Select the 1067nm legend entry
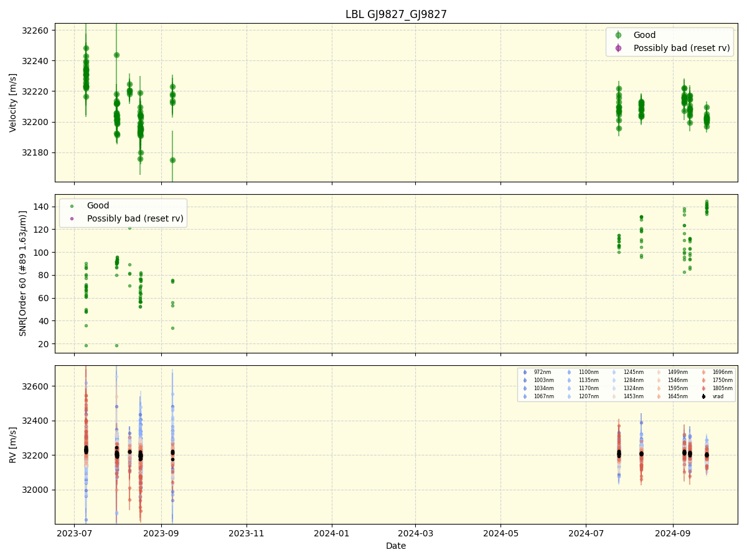Viewport: 747px width, 560px height. [543, 396]
